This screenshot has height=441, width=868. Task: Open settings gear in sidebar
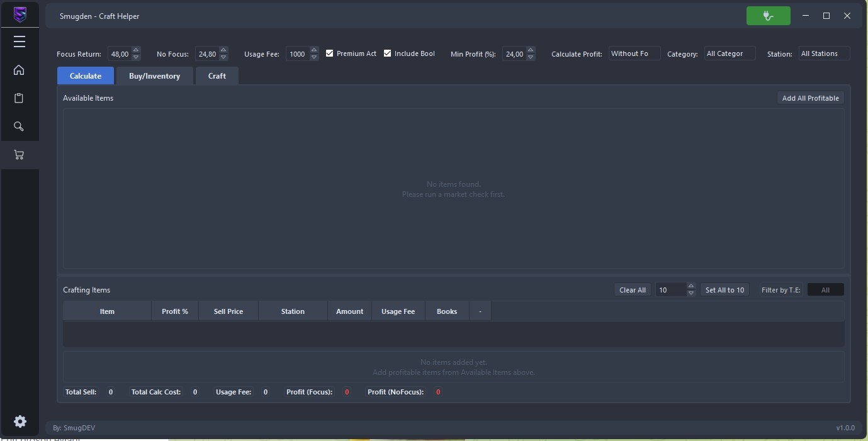coord(20,421)
